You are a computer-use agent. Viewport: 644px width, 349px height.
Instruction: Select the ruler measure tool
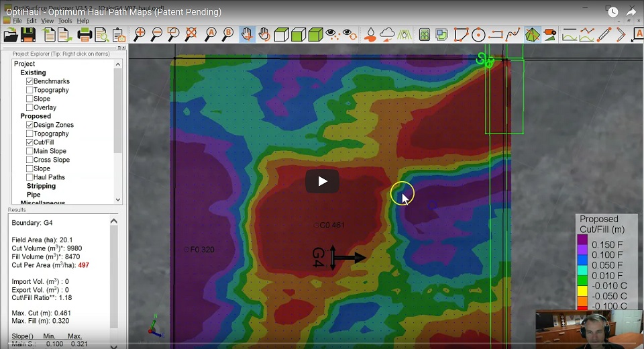[604, 34]
